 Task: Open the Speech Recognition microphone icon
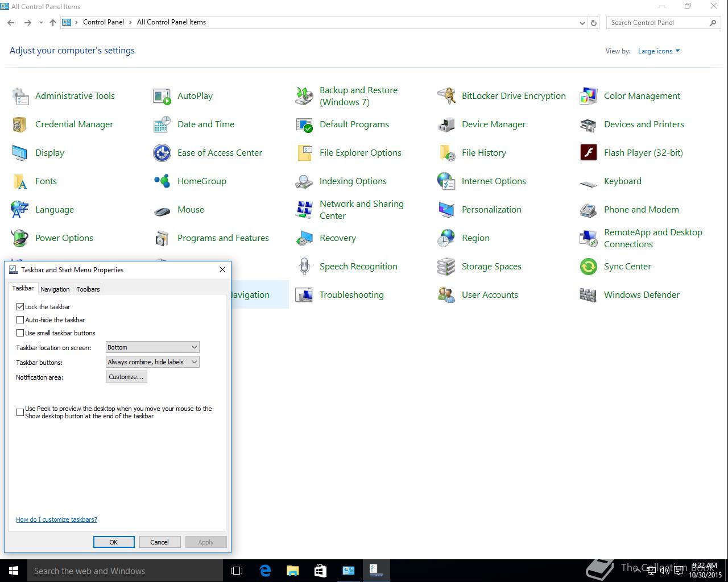tap(304, 267)
